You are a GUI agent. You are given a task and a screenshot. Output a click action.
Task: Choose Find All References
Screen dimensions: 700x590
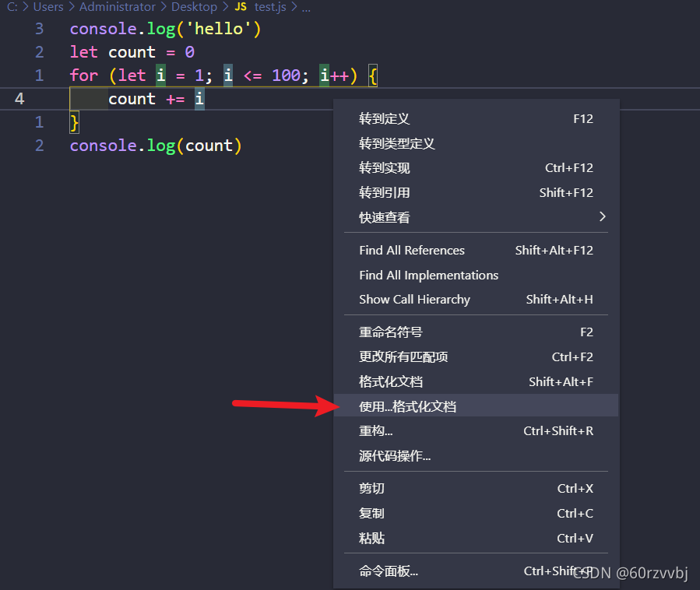click(411, 250)
